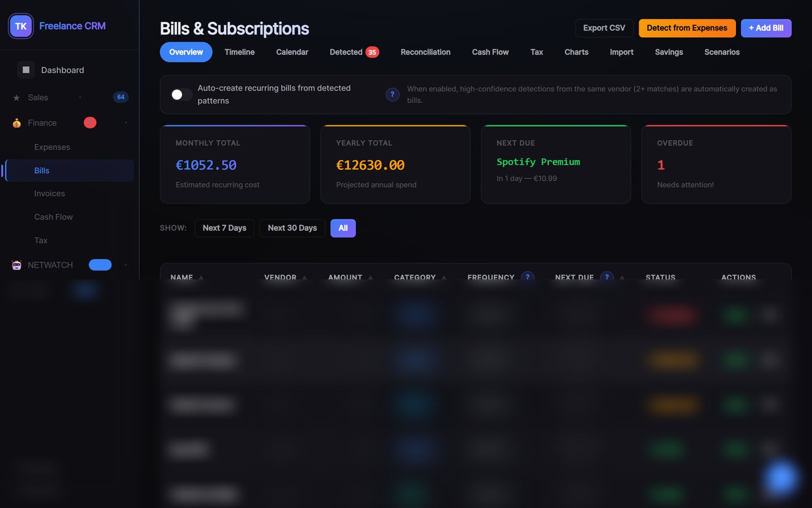Open the Cash Flow tab
Viewport: 812px width, 508px height.
(490, 52)
